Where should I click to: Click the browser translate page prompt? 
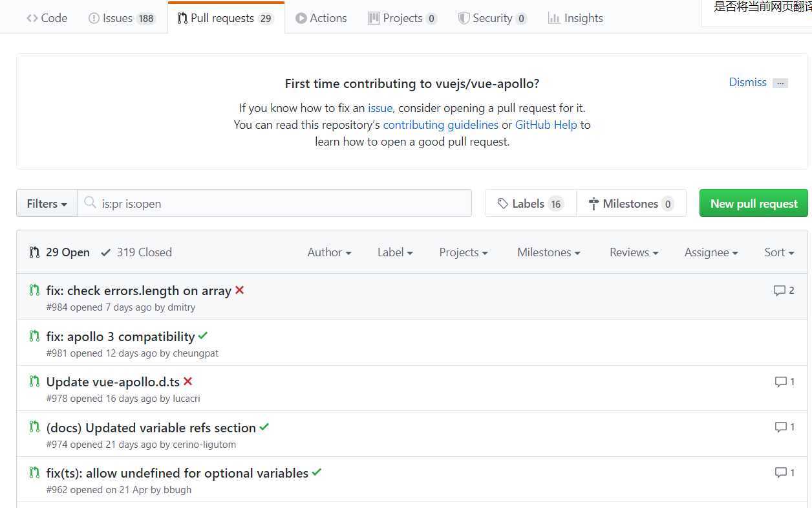(762, 7)
